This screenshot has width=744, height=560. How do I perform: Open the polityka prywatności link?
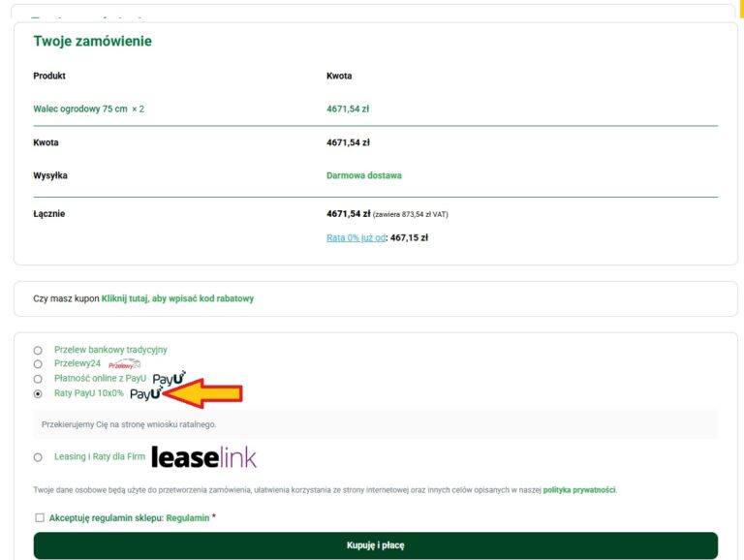pyautogui.click(x=579, y=489)
